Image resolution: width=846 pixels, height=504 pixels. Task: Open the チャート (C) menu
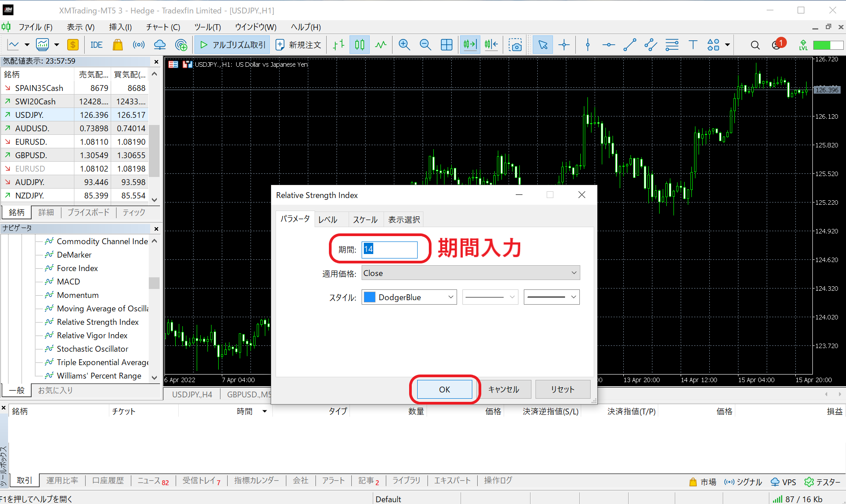pos(163,27)
